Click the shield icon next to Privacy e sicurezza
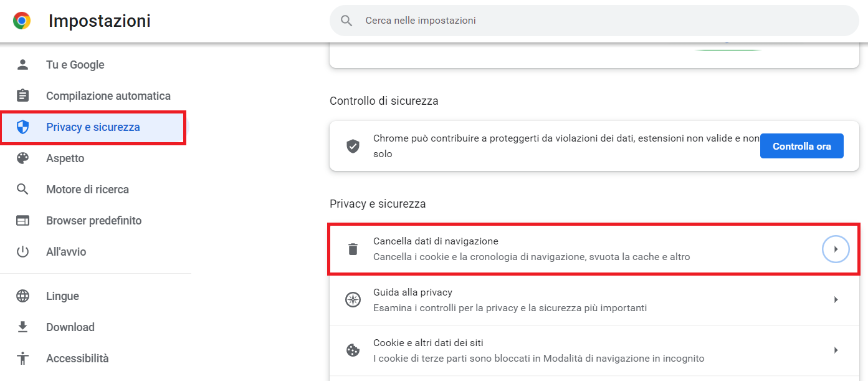 coord(23,127)
